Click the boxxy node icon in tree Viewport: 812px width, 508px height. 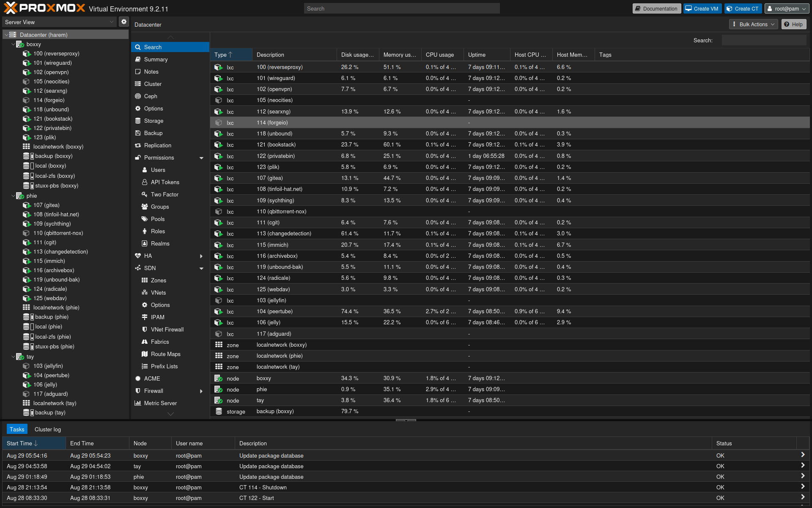pos(20,44)
